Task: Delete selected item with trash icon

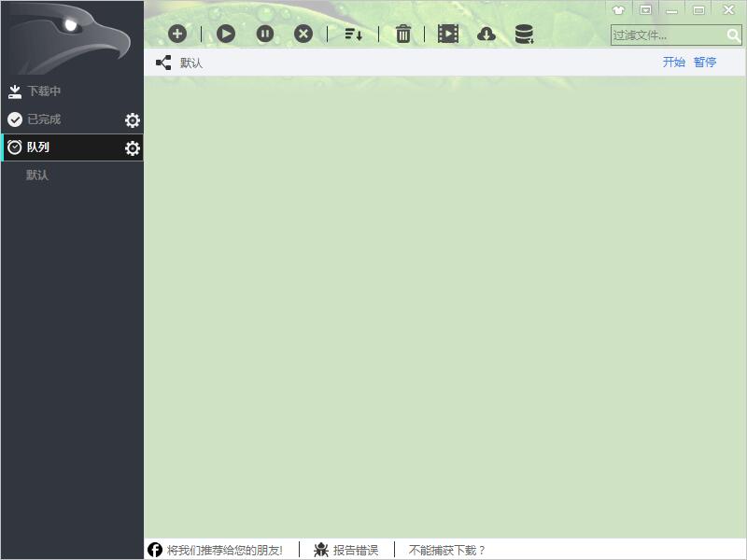Action: [x=403, y=34]
